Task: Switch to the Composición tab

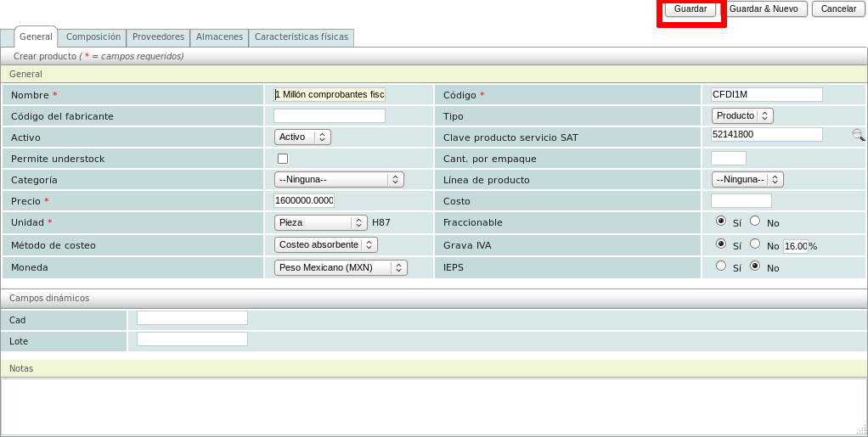Action: coord(93,37)
